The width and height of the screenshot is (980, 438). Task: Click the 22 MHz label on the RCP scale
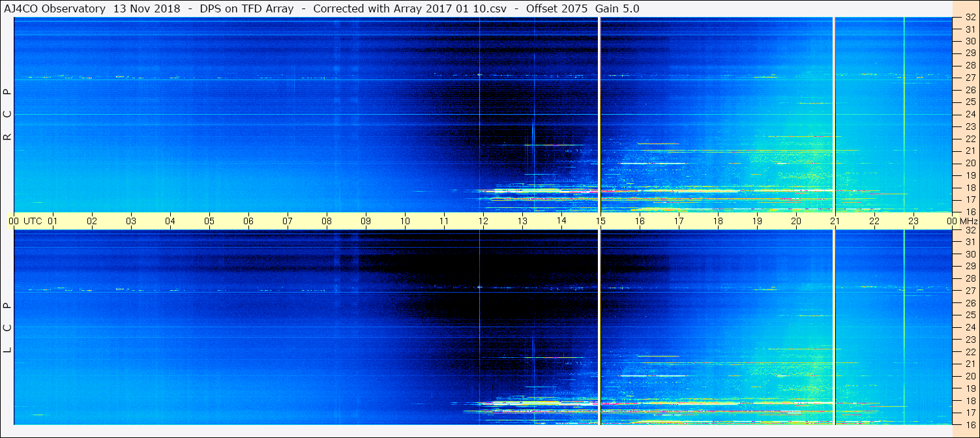[x=970, y=138]
